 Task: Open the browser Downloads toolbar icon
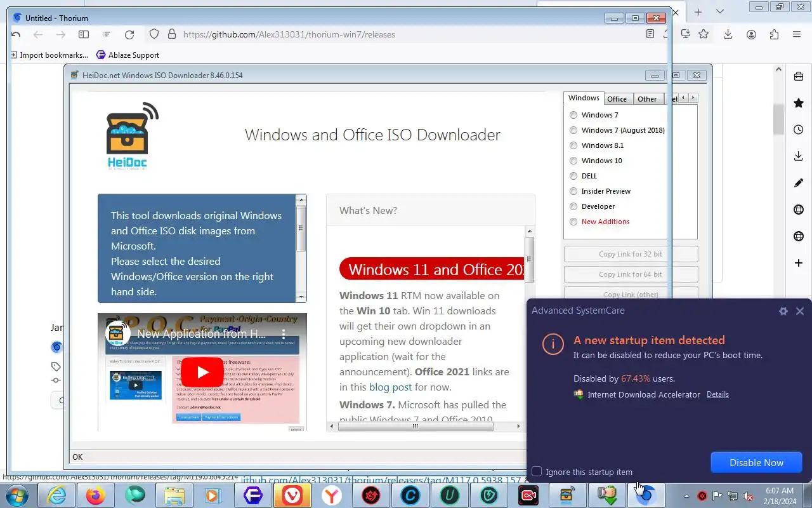tap(728, 34)
